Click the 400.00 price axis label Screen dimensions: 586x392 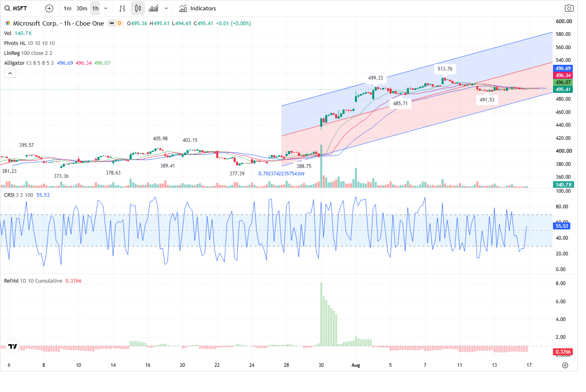[x=564, y=151]
